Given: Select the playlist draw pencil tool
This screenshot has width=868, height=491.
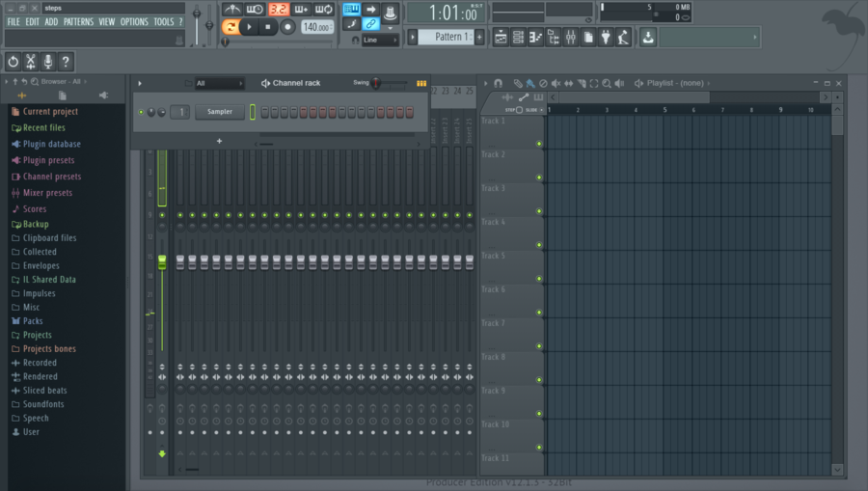Looking at the screenshot, I should (518, 83).
